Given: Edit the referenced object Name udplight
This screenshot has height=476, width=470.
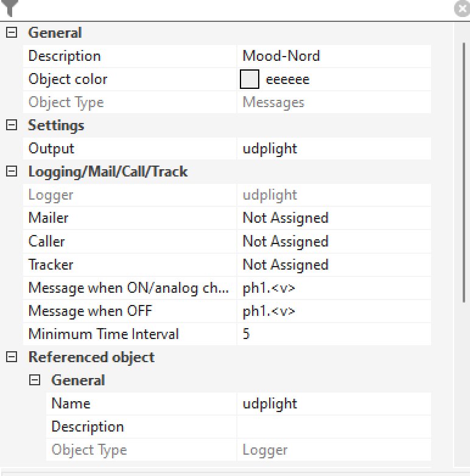Looking at the screenshot, I should click(x=333, y=404).
